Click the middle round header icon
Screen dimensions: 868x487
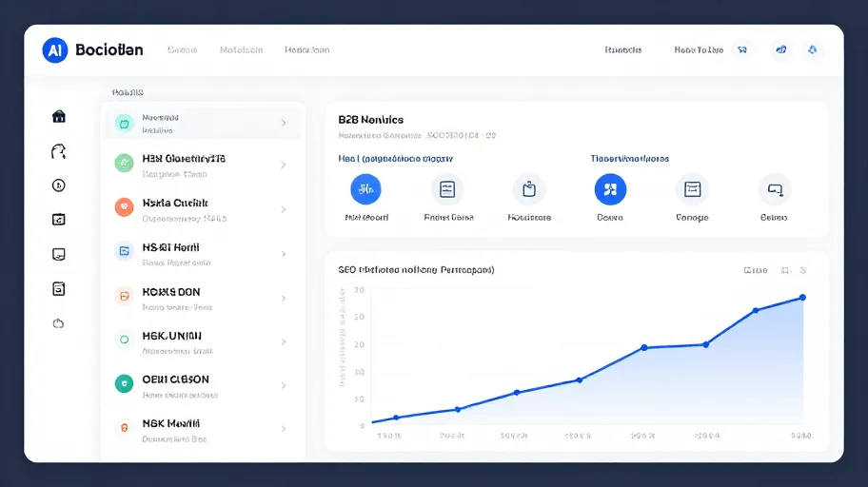(781, 49)
